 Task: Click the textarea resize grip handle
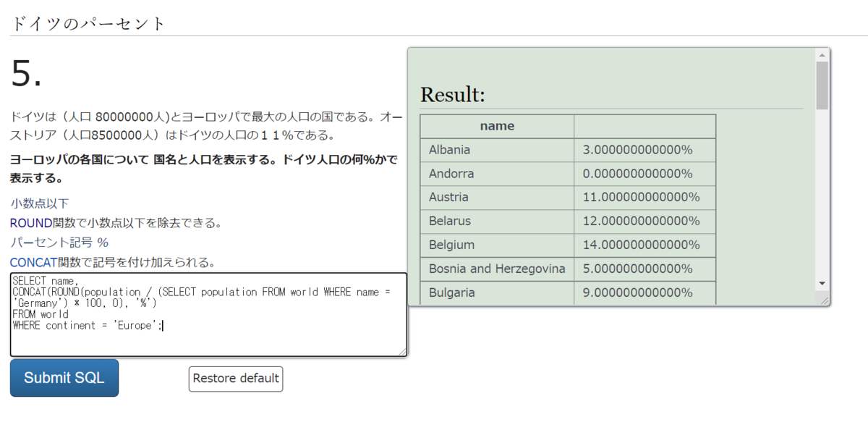[402, 353]
